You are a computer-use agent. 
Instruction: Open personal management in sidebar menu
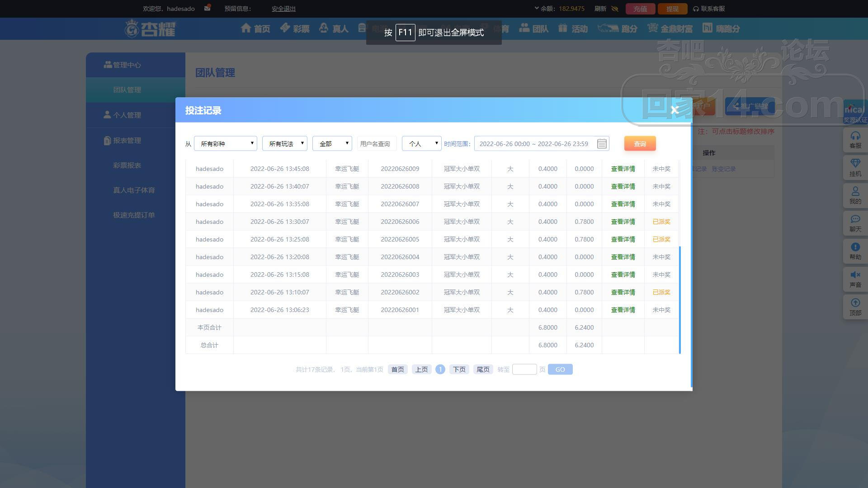127,115
